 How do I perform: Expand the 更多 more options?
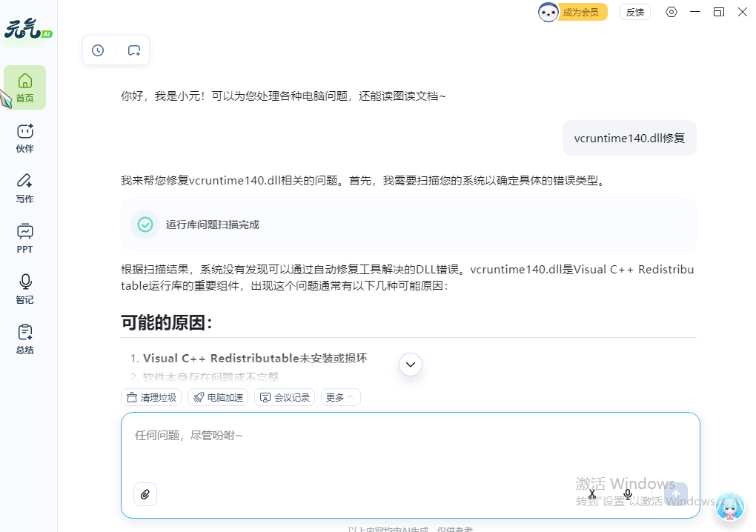[x=340, y=398]
